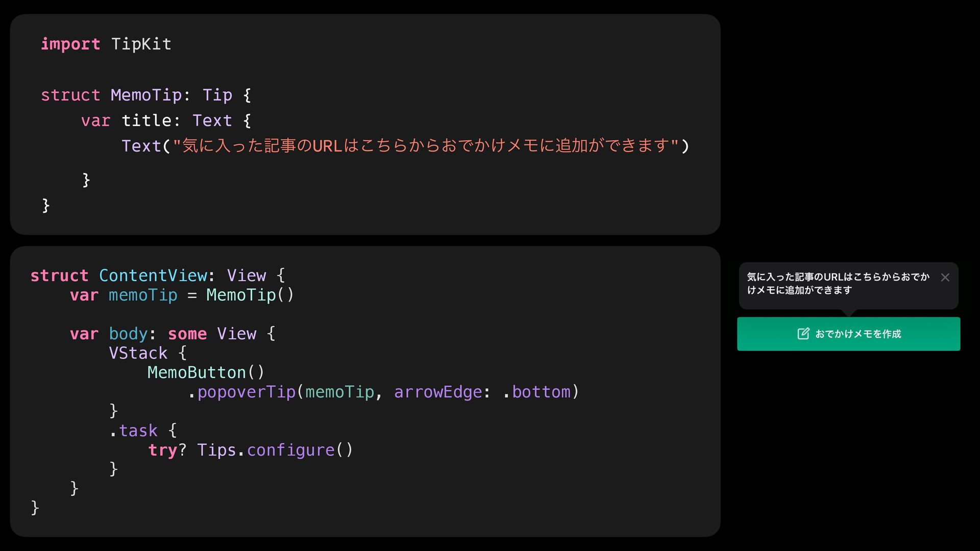The width and height of the screenshot is (980, 551).
Task: Select 'ContentView' in the lower code block
Action: (153, 276)
